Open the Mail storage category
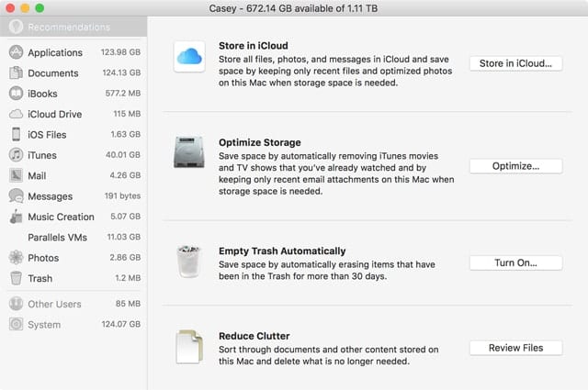Image resolution: width=588 pixels, height=390 pixels. click(37, 175)
